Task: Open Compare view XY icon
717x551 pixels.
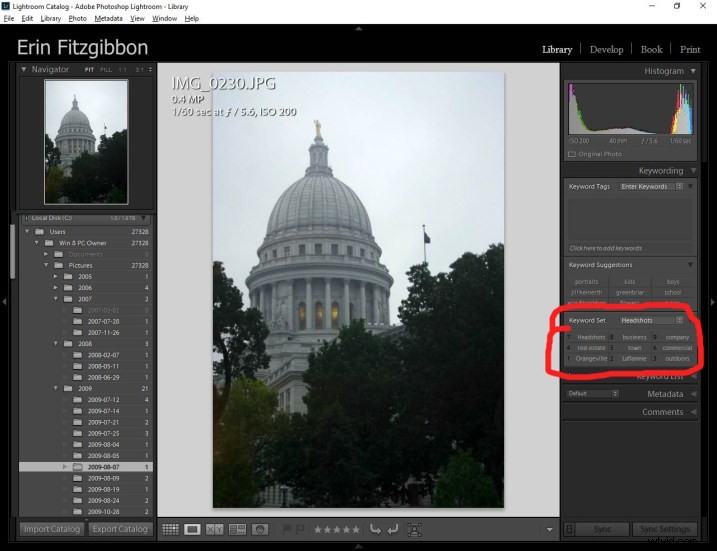Action: point(214,530)
